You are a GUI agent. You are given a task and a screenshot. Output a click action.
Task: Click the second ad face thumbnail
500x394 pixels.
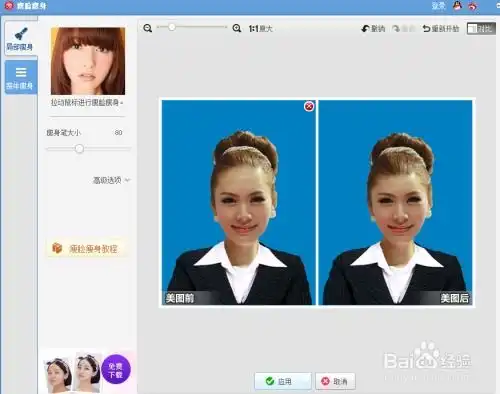[x=87, y=372]
